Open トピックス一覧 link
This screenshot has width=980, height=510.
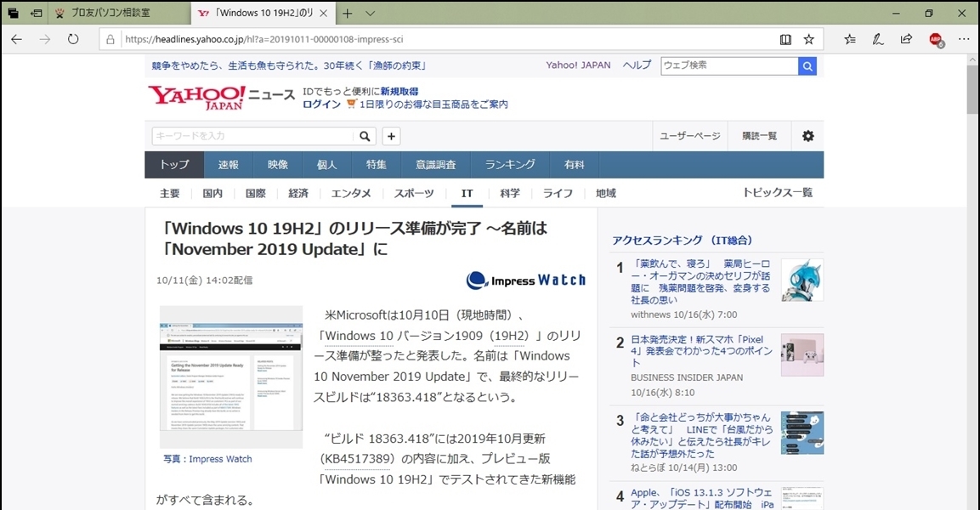pos(778,192)
